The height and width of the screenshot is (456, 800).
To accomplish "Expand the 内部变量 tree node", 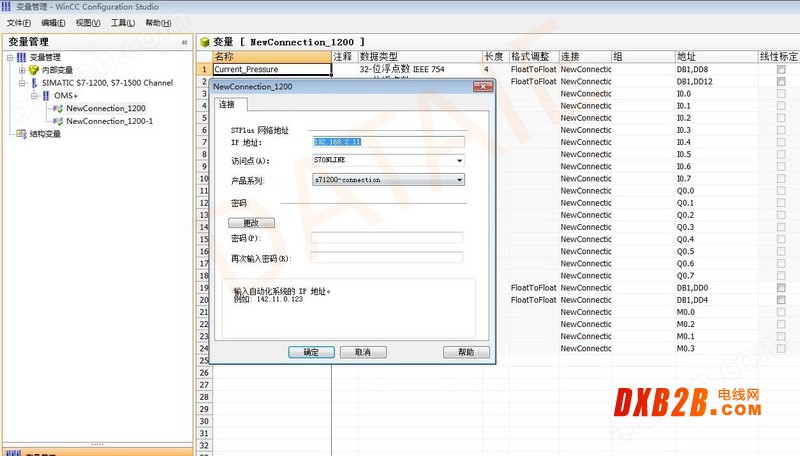I will point(22,70).
